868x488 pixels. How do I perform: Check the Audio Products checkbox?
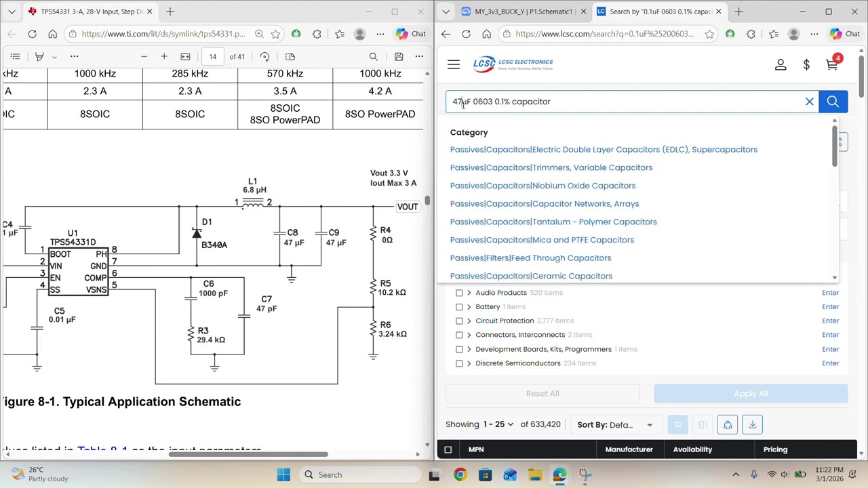tap(459, 293)
